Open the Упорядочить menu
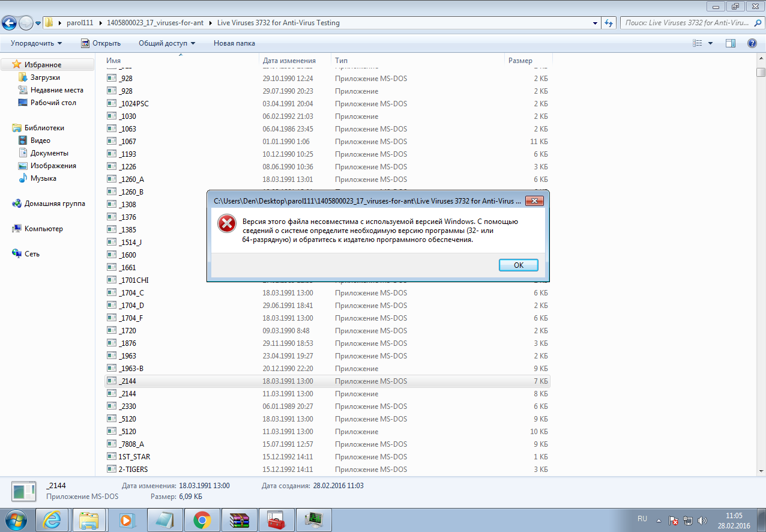This screenshot has height=532, width=766. pos(36,43)
